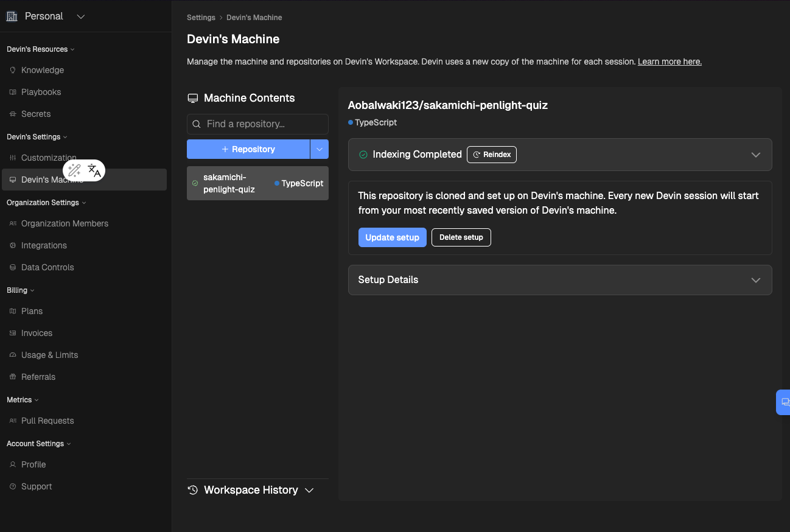This screenshot has width=790, height=532.
Task: Click the translate overlay icon
Action: coord(94,170)
